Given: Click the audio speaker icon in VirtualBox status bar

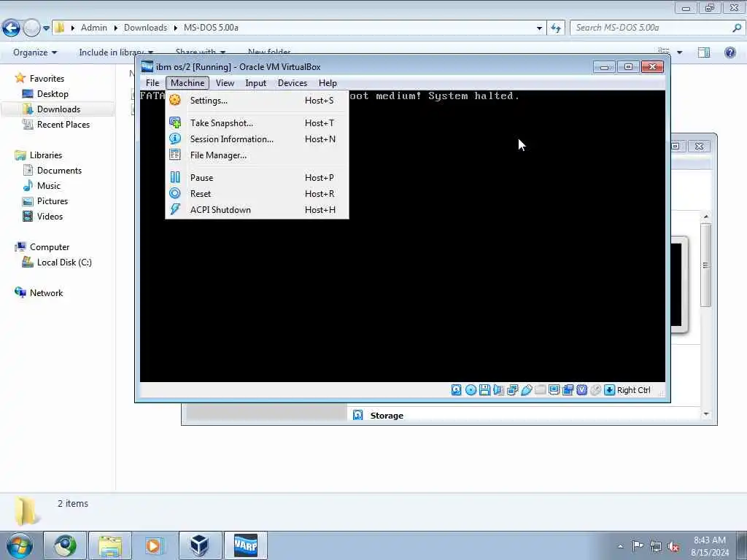Looking at the screenshot, I should coord(498,390).
